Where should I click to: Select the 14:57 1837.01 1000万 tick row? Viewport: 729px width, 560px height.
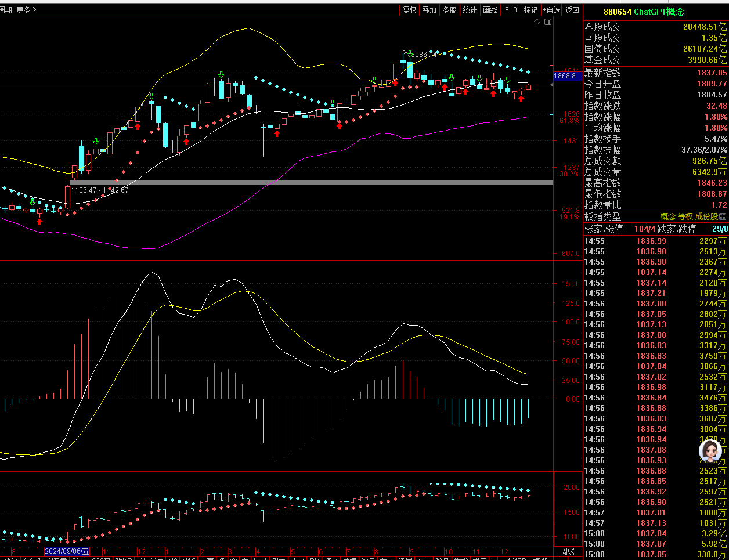pos(656,512)
